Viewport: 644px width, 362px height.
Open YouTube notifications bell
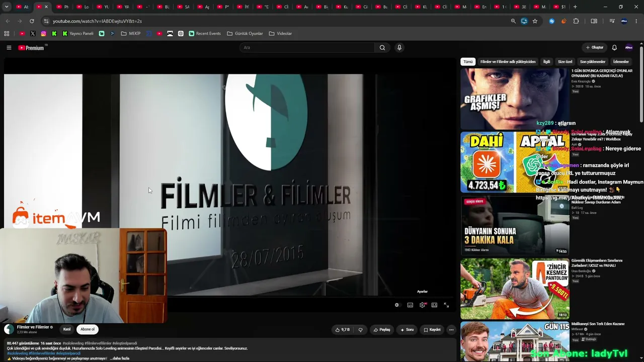(614, 48)
